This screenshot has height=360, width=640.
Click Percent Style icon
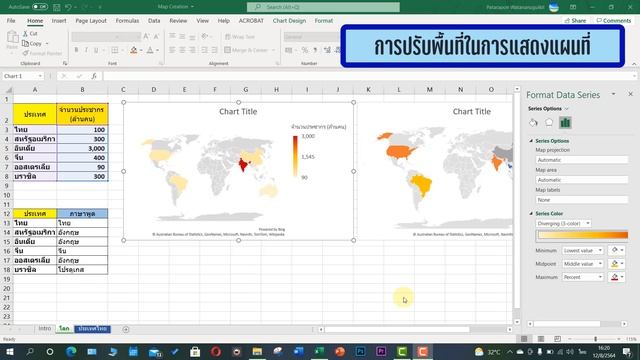304,50
